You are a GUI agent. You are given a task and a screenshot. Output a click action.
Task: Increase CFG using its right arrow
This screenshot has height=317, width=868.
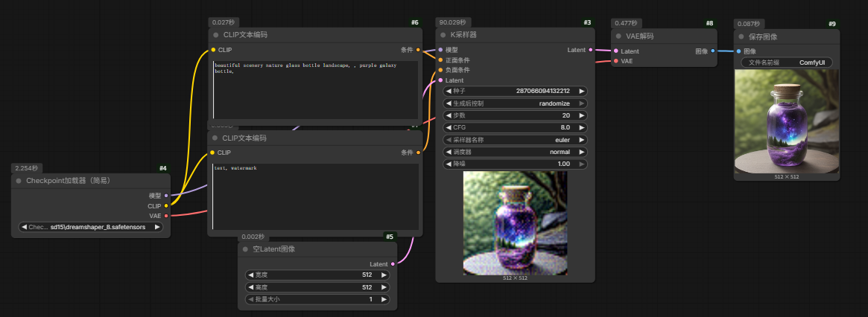click(x=582, y=128)
